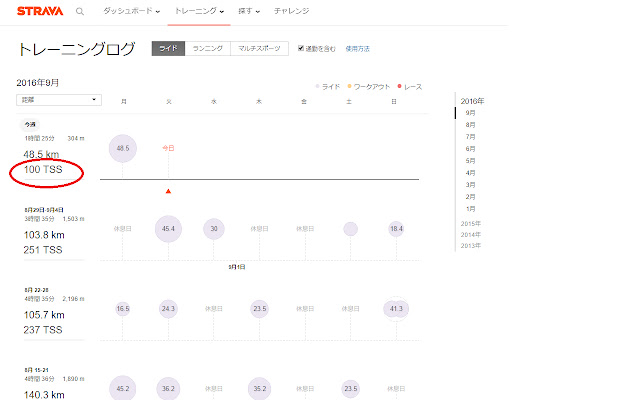The image size is (640, 400).
Task: Click the トレーニングログ page title
Action: tap(76, 49)
